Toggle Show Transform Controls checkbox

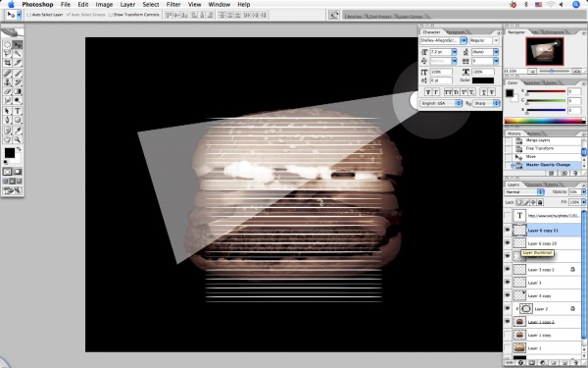110,15
